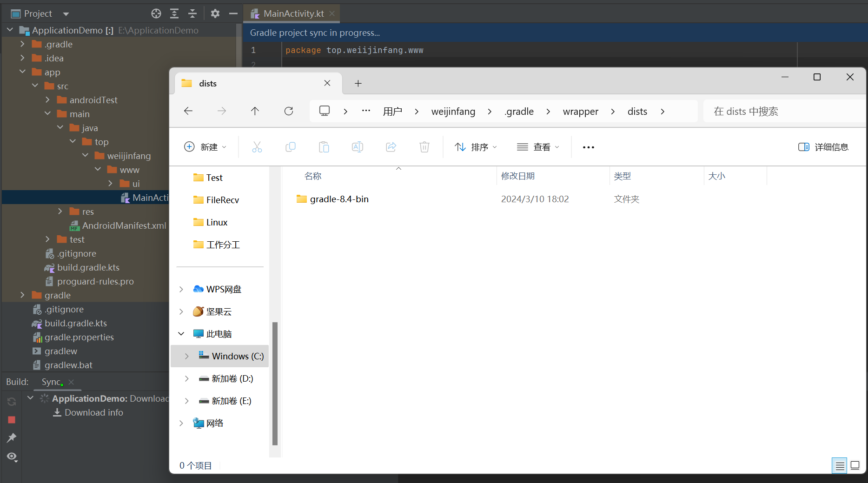This screenshot has height=483, width=868.
Task: Collapse the app folder in Project tree
Action: pos(22,72)
